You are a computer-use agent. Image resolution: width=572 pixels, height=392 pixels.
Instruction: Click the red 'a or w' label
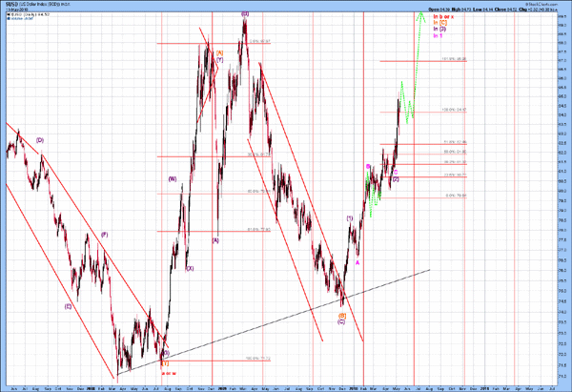(170, 373)
